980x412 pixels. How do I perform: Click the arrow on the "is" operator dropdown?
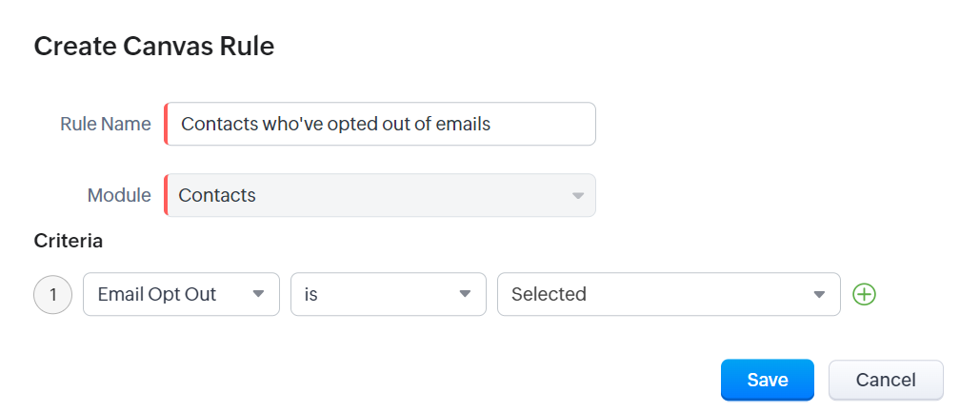[465, 295]
